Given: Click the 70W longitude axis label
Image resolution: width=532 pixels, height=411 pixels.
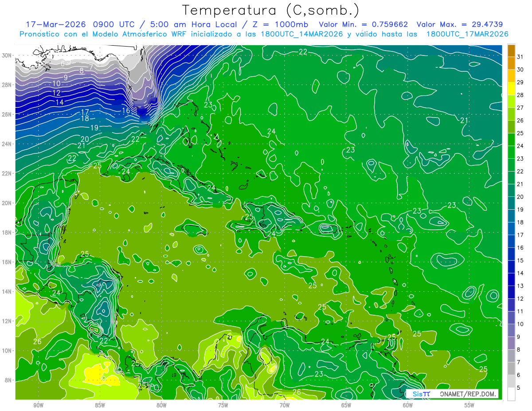Looking at the screenshot, I should (285, 405).
